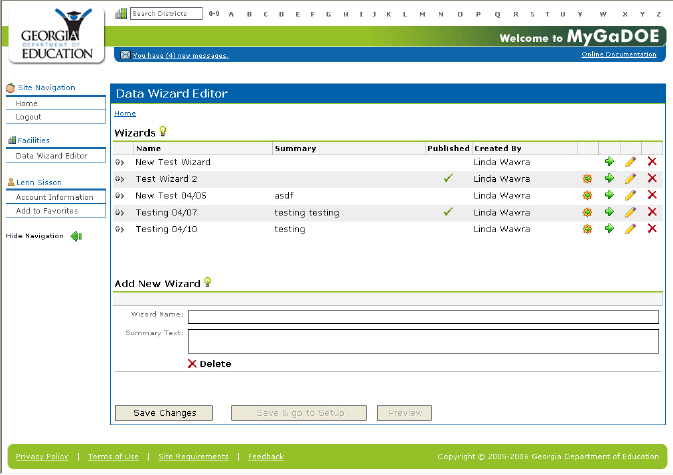Delete New Test Wizard with red X
Screen dimensions: 673x475
point(652,161)
